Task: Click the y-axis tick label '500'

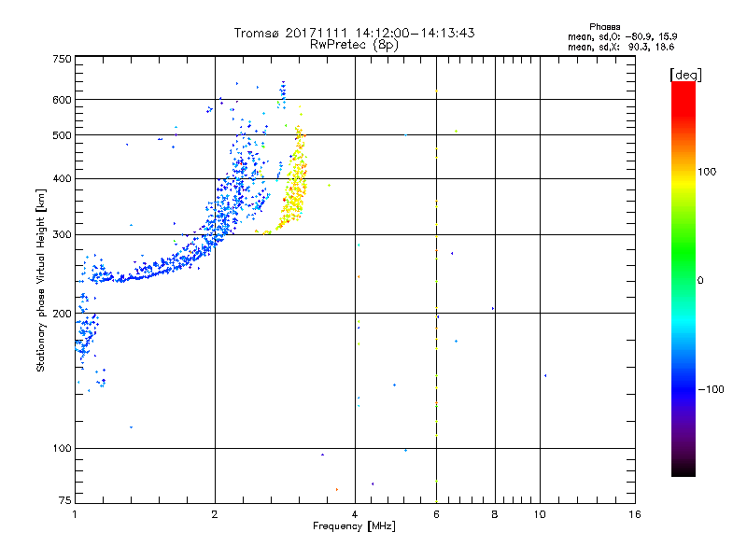Action: pyautogui.click(x=62, y=135)
